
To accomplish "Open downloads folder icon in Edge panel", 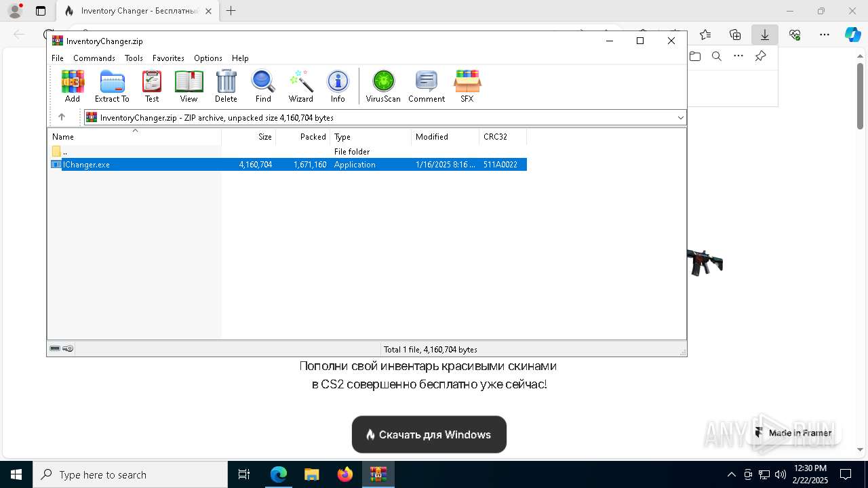I will tap(694, 56).
